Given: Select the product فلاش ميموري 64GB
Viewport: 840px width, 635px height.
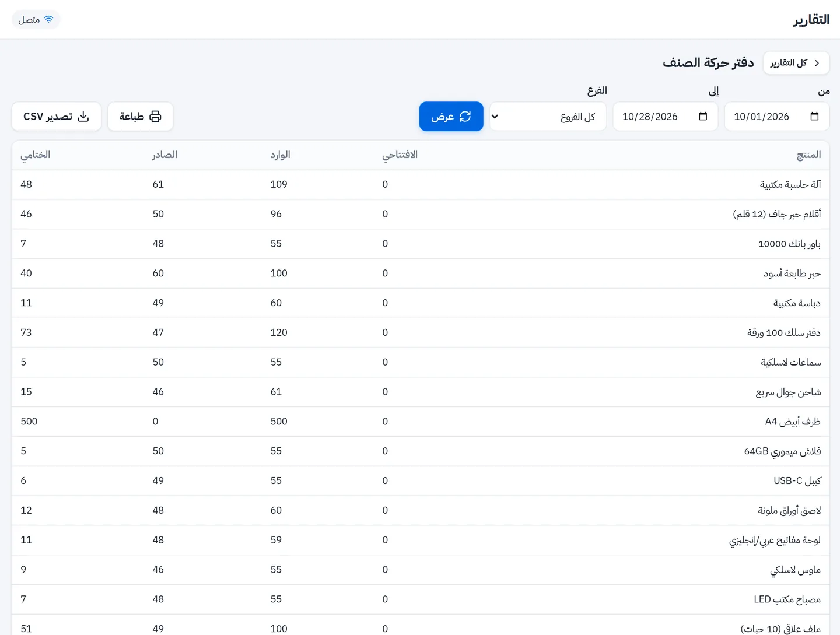Looking at the screenshot, I should (x=421, y=451).
